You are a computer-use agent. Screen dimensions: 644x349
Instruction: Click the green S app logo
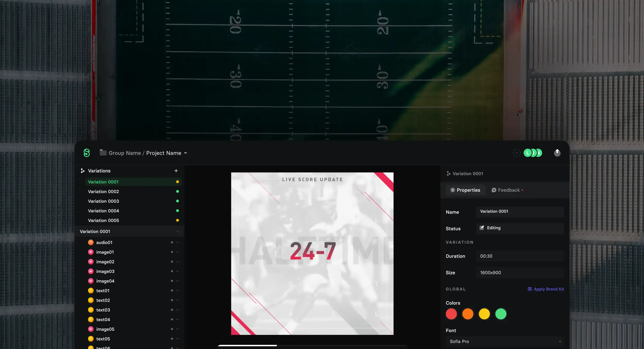pyautogui.click(x=87, y=153)
